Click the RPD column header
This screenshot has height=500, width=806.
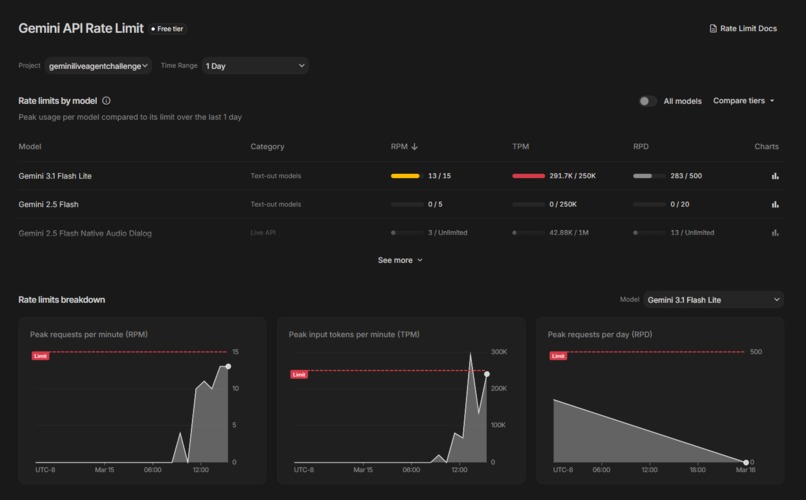(640, 146)
